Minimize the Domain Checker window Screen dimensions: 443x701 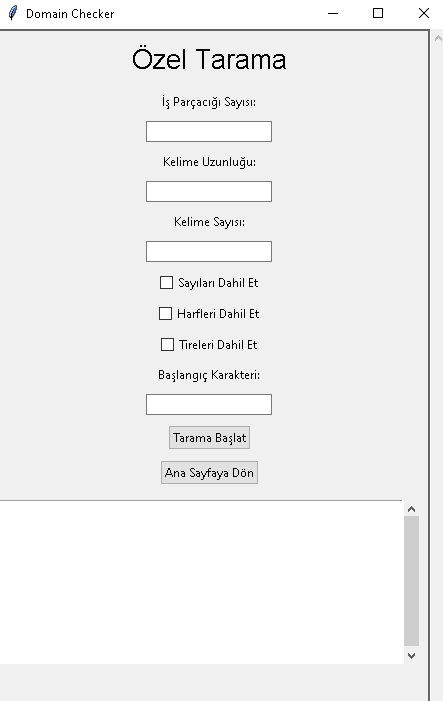click(x=333, y=13)
